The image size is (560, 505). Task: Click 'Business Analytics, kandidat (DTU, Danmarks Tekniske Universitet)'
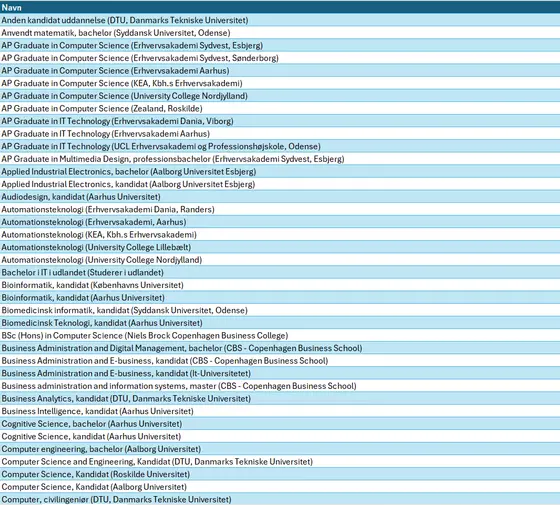tap(280, 399)
